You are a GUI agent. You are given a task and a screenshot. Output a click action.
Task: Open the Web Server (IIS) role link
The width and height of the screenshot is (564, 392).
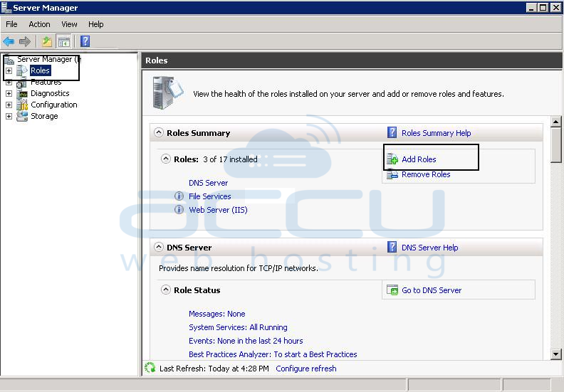[218, 210]
